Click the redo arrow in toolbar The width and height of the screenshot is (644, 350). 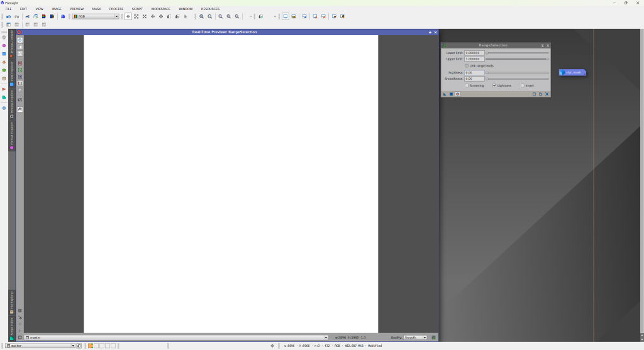pos(16,16)
